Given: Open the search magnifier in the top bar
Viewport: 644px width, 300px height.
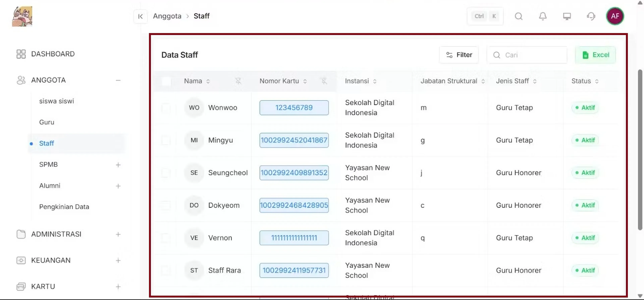Looking at the screenshot, I should [x=519, y=16].
